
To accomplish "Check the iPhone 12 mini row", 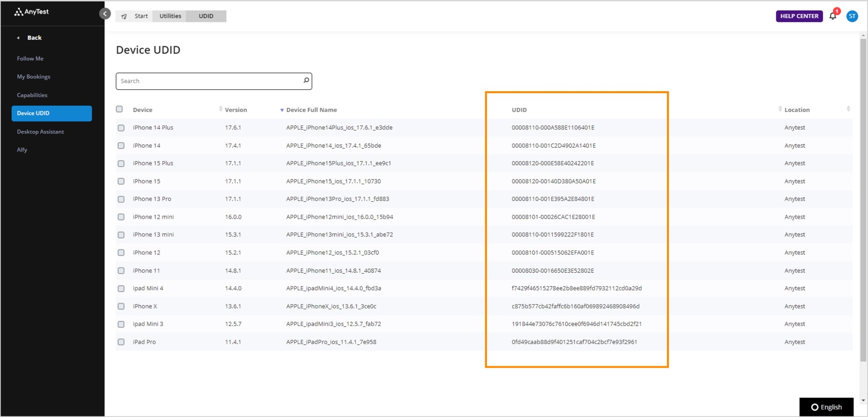I will pyautogui.click(x=121, y=217).
